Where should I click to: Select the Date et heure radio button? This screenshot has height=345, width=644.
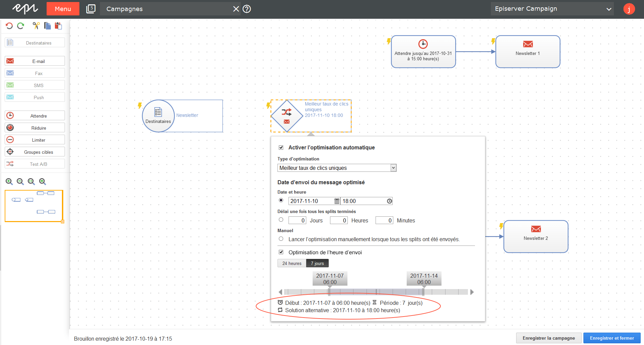(281, 200)
